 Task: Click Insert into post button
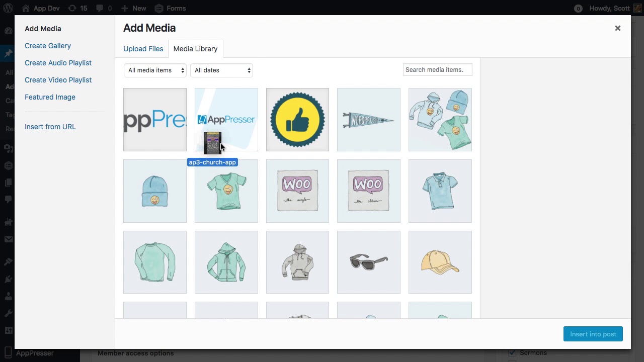pyautogui.click(x=593, y=334)
